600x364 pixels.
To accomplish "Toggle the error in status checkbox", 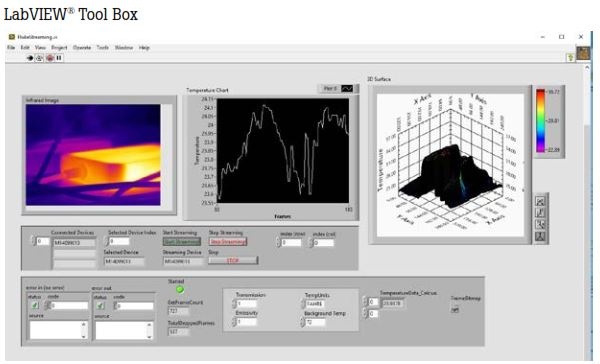I will [35, 305].
